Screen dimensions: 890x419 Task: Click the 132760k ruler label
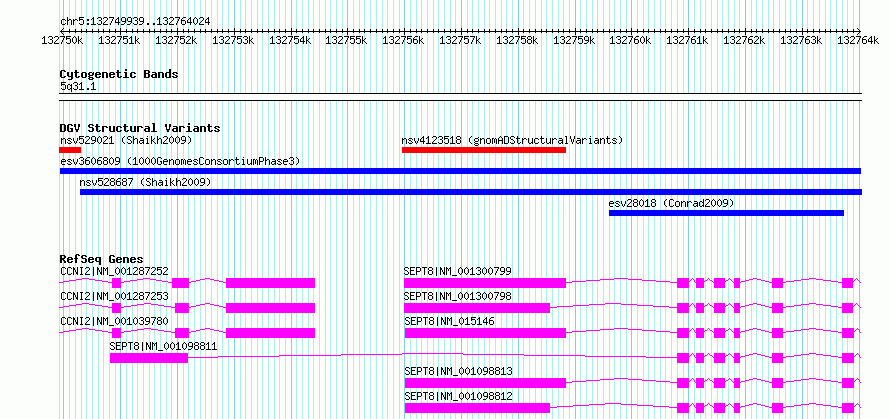pyautogui.click(x=631, y=41)
